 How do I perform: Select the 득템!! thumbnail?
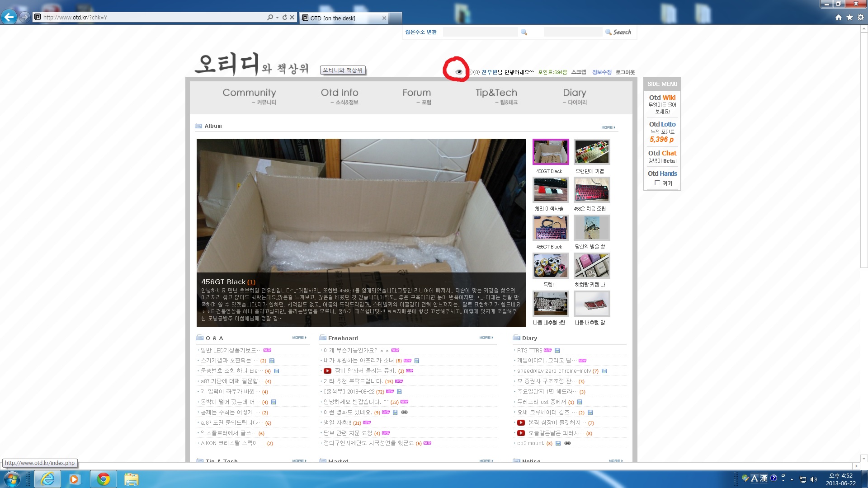tap(551, 266)
